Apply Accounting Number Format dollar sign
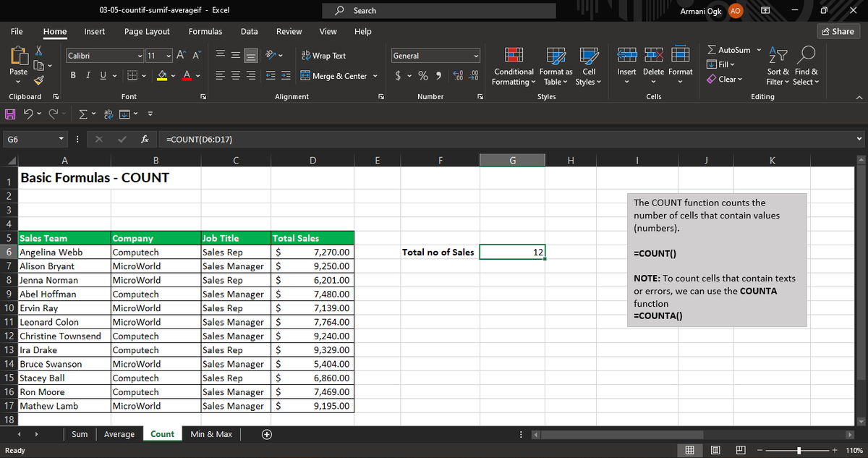 (399, 76)
